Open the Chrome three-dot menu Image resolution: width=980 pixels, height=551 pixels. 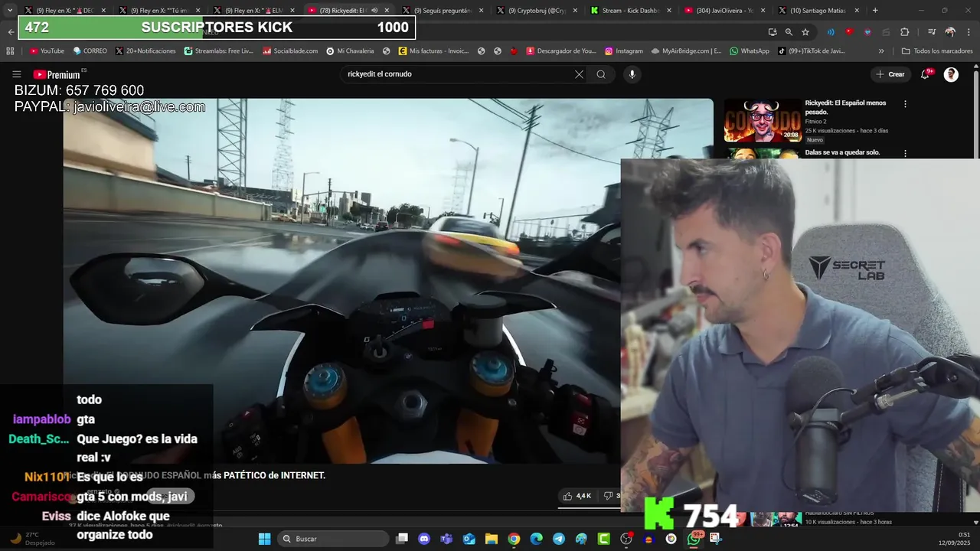coord(969,32)
